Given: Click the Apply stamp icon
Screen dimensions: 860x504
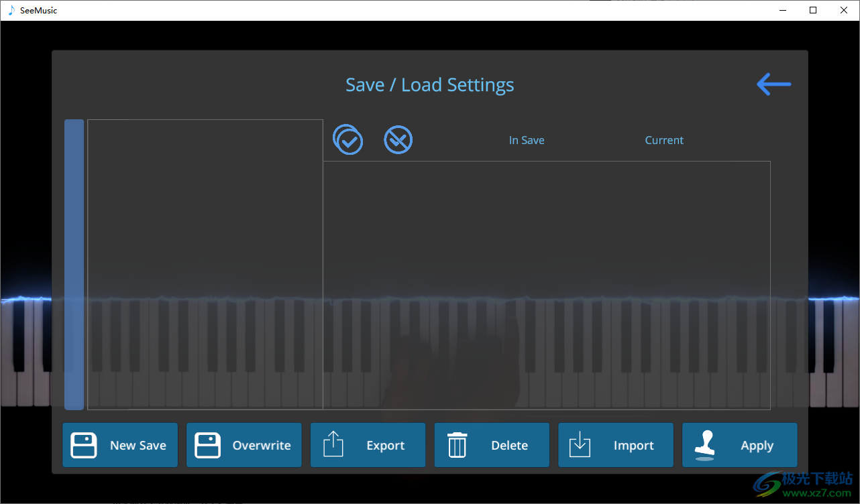Looking at the screenshot, I should [704, 444].
